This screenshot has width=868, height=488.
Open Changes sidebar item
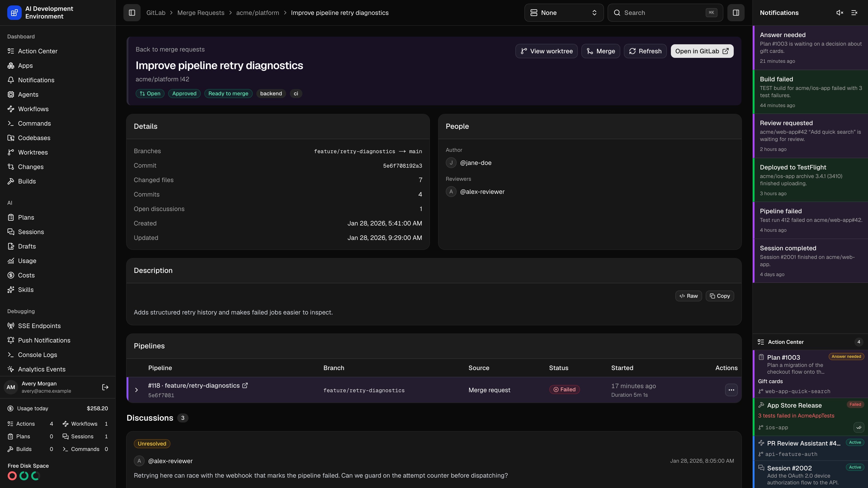click(x=58, y=167)
